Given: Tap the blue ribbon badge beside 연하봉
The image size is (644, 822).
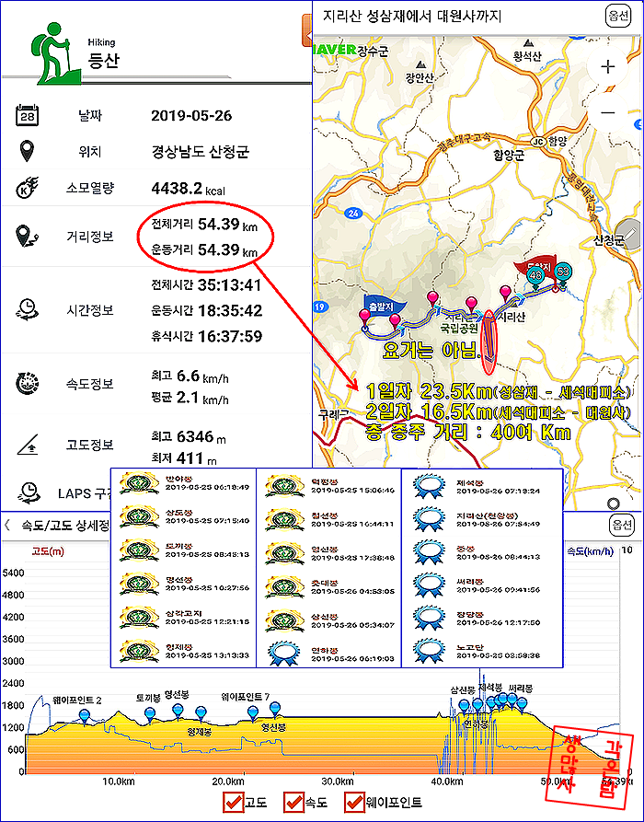Looking at the screenshot, I should (284, 652).
